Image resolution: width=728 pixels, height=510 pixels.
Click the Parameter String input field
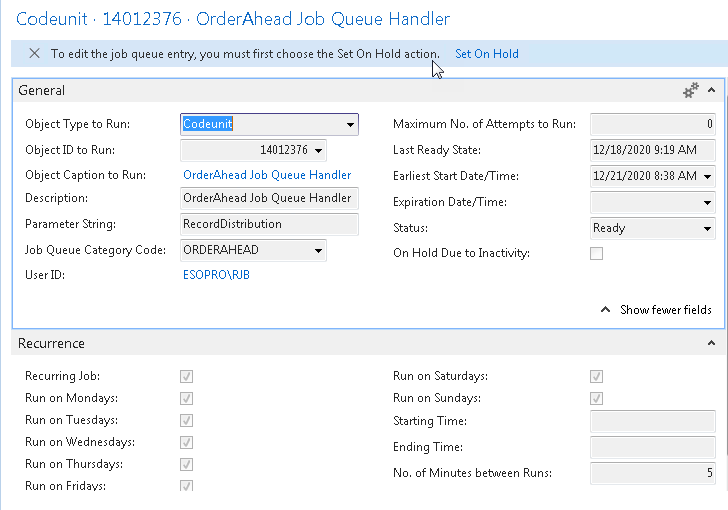(268, 224)
